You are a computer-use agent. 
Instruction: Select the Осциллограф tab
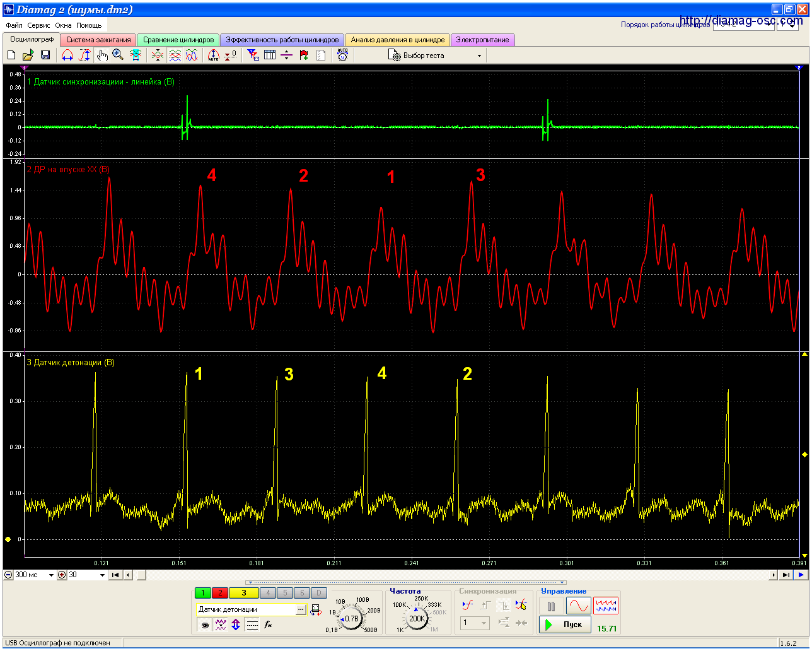coord(32,39)
